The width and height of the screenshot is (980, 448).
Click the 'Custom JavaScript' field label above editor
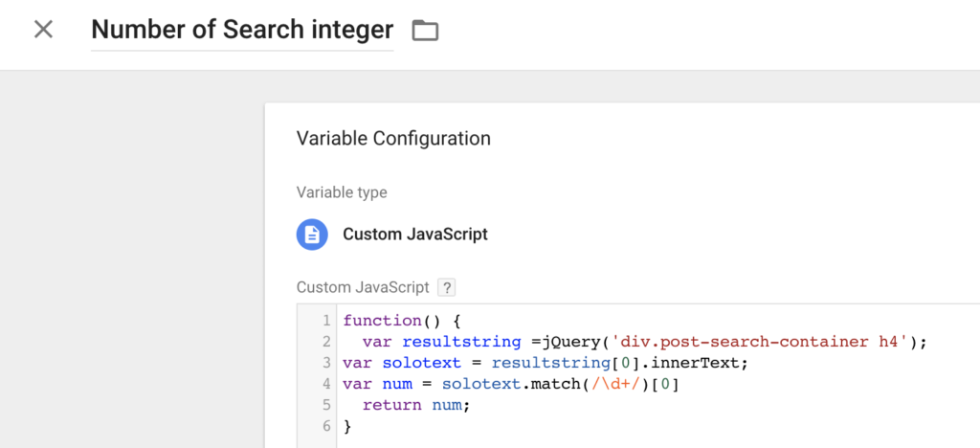(x=363, y=287)
